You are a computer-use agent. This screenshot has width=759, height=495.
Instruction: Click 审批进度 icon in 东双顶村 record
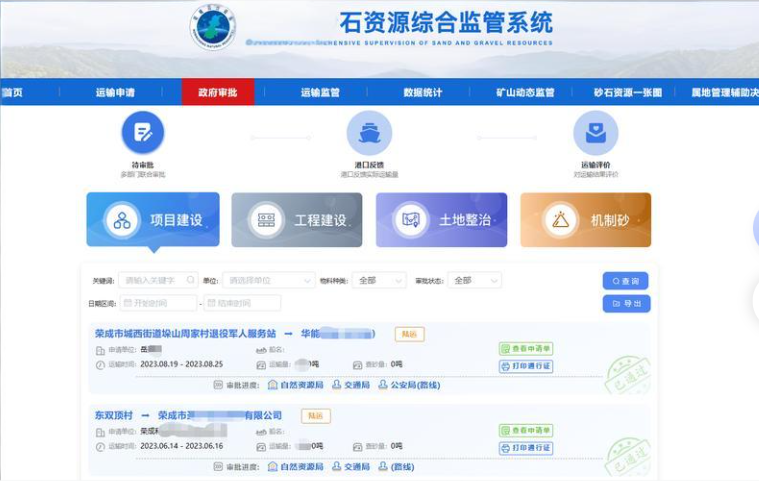click(x=218, y=466)
